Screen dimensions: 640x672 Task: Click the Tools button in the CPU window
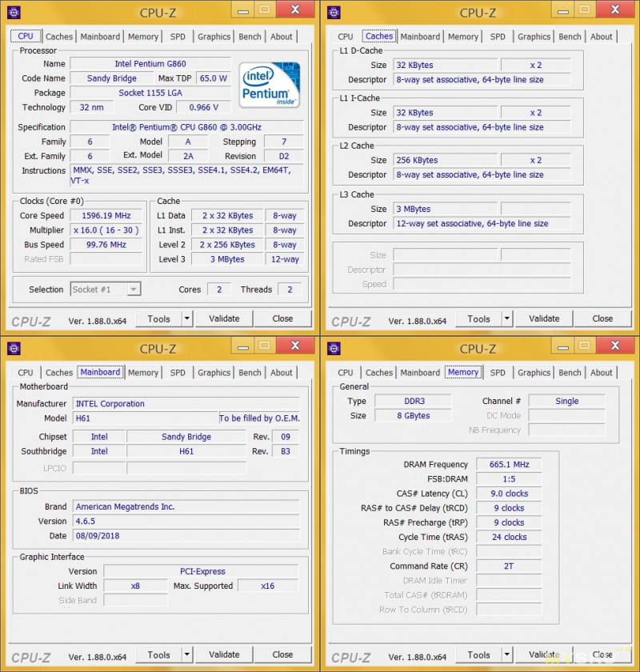[159, 319]
